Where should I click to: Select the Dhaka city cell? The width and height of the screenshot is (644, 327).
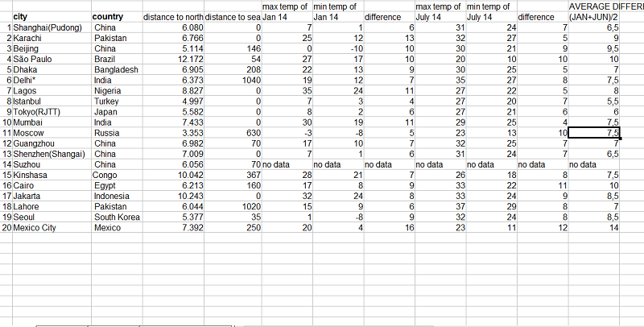tap(52, 70)
